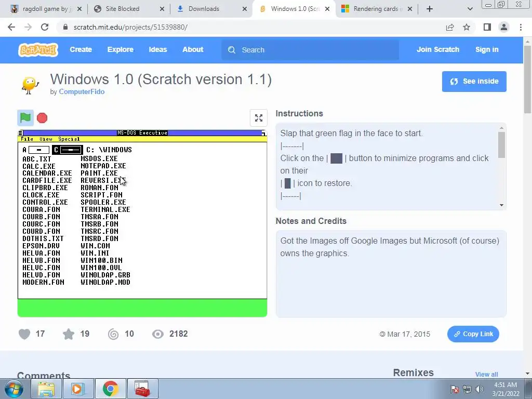532x399 pixels.
Task: Open Chrome three-dot menu
Action: coord(521,27)
